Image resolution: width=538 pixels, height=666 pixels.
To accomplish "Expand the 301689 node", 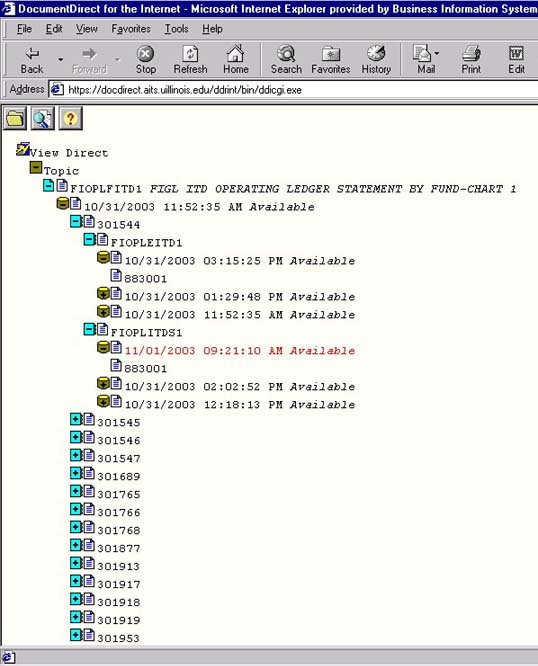I will point(76,473).
